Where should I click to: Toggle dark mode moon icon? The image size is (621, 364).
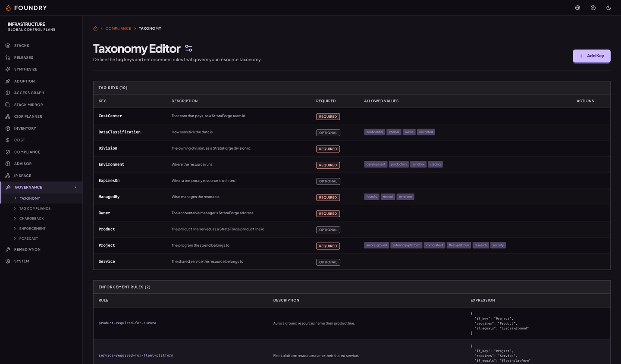tap(608, 8)
